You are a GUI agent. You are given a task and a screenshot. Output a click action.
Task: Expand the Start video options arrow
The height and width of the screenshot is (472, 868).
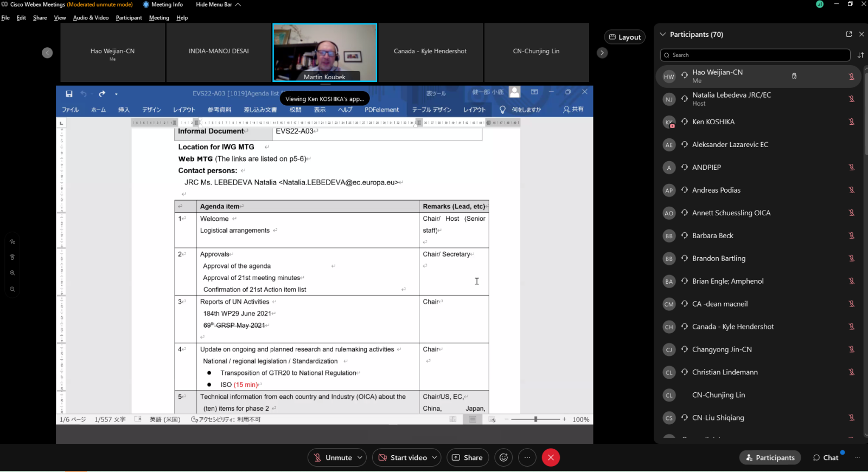point(434,457)
